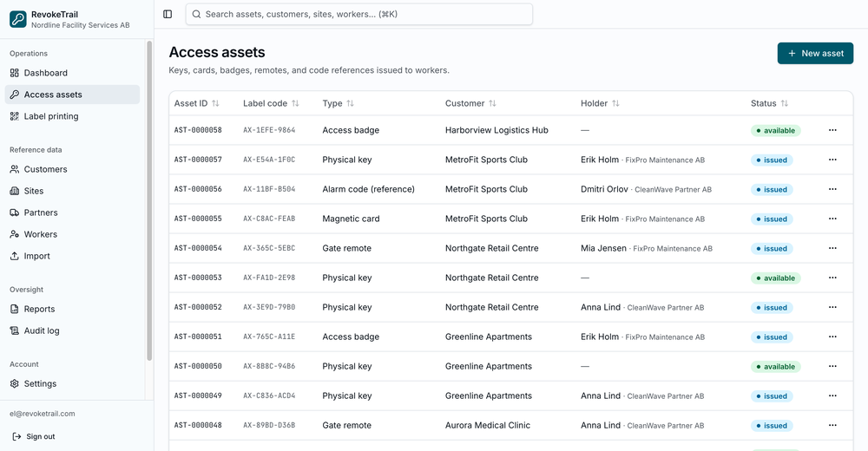Click the Customers people icon

(15, 169)
